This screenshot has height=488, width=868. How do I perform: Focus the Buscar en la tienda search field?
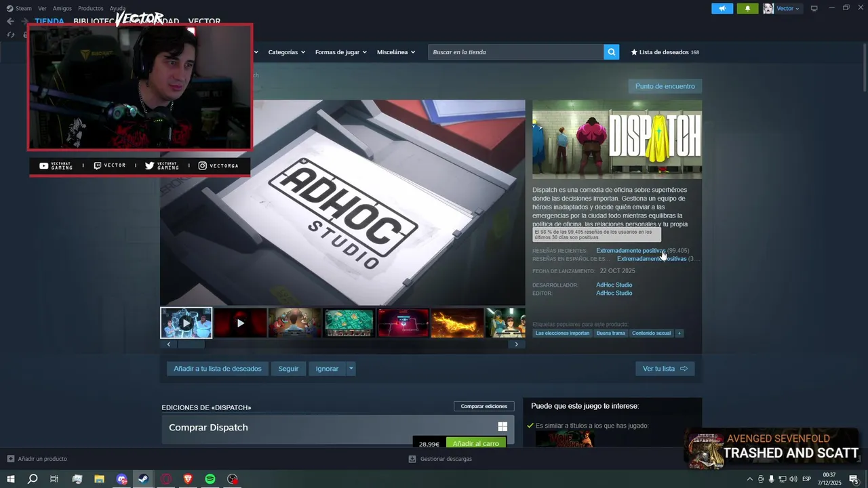[x=516, y=52]
